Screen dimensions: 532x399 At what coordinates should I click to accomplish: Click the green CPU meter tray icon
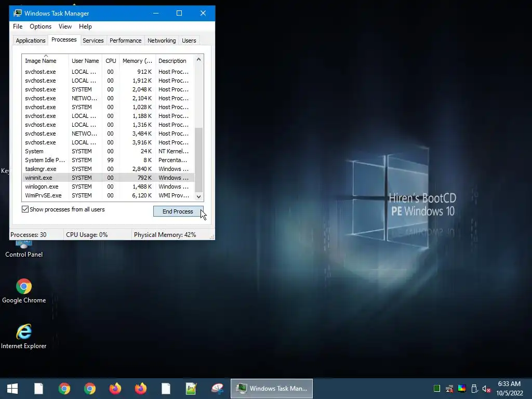tap(437, 389)
